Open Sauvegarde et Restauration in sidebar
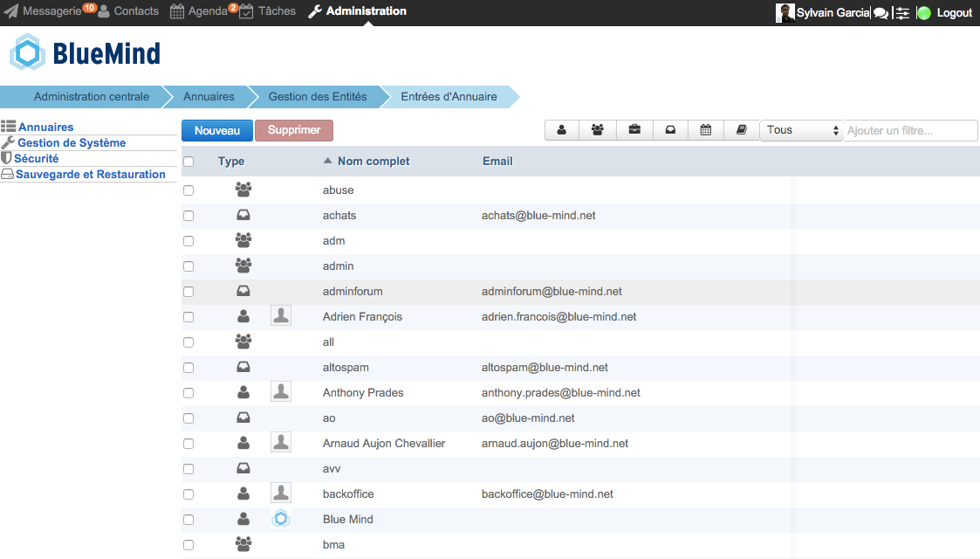The height and width of the screenshot is (559, 980). coord(91,175)
